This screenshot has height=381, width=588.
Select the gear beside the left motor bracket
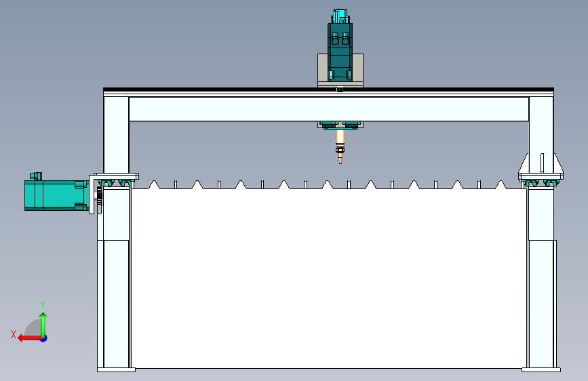[100, 195]
